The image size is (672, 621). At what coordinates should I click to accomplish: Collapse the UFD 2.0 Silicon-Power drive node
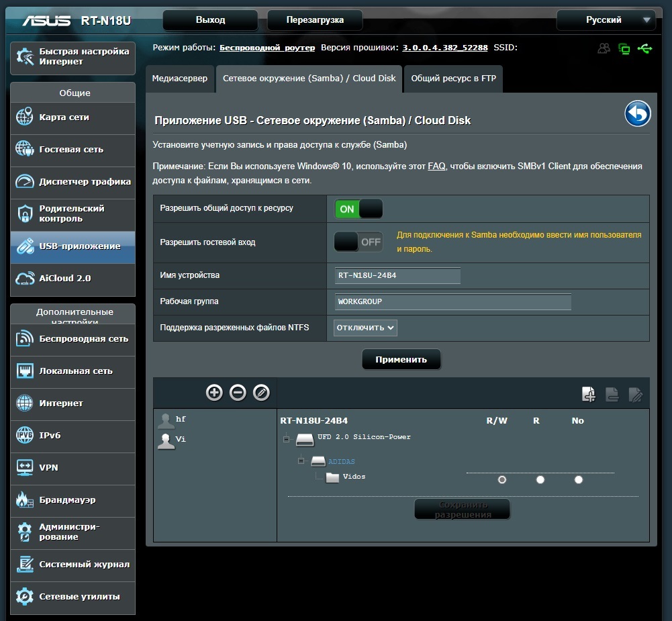click(x=286, y=439)
